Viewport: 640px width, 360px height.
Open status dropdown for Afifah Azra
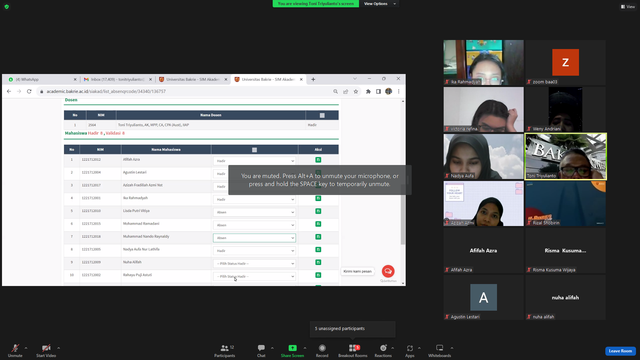(254, 161)
